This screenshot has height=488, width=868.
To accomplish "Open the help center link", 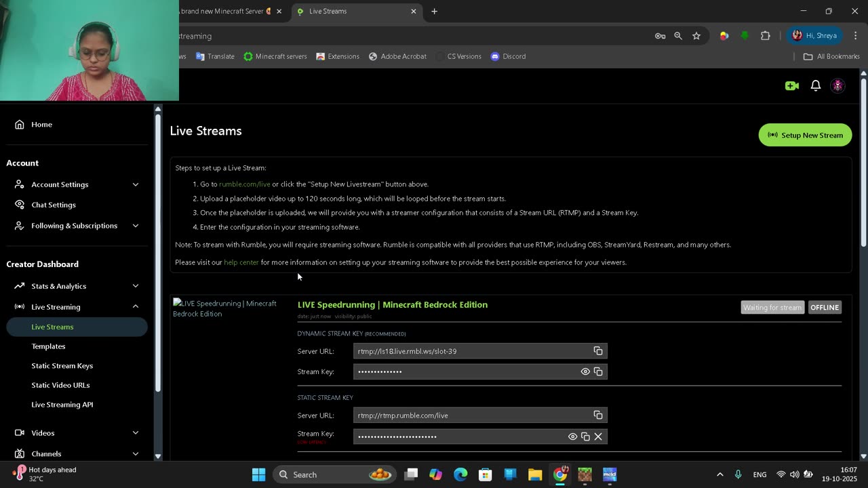I will [x=241, y=262].
